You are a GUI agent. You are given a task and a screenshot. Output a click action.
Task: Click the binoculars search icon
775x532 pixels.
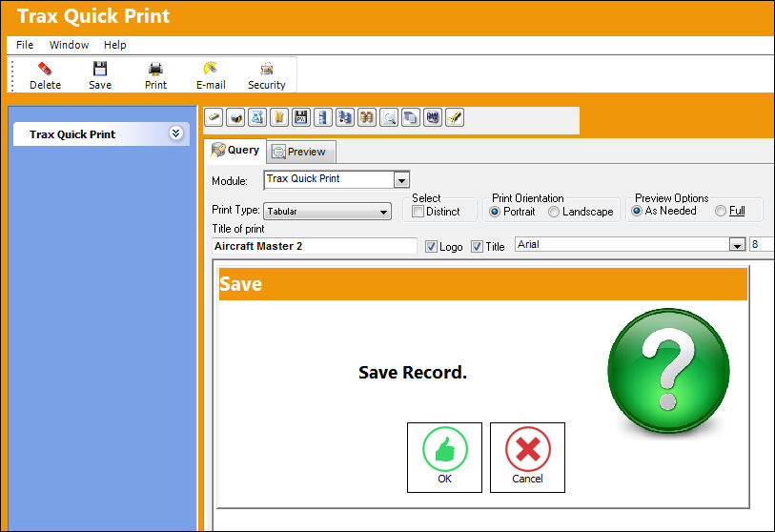(x=367, y=117)
